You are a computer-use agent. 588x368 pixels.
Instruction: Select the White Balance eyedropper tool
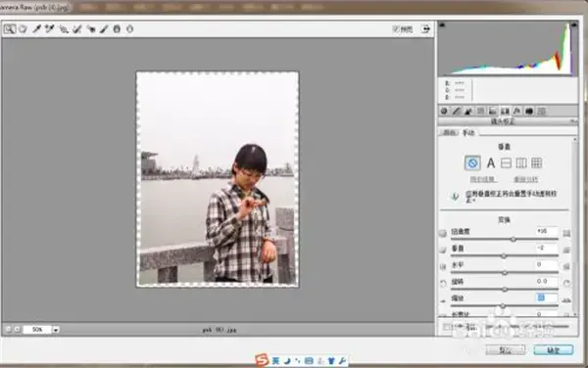coord(37,28)
